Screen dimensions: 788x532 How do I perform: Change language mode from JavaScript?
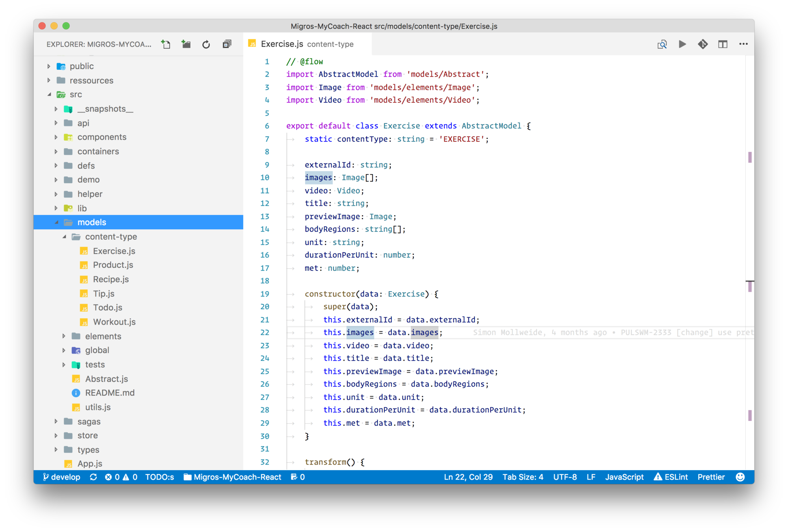pyautogui.click(x=624, y=477)
